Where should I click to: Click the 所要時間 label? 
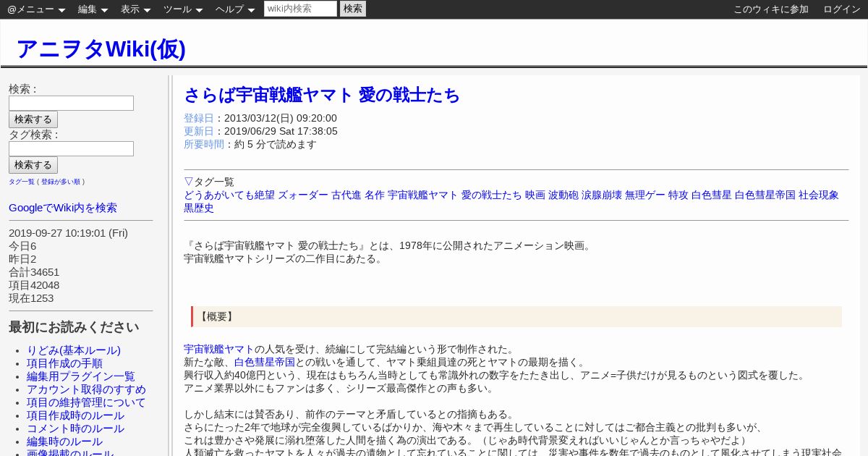coord(204,144)
